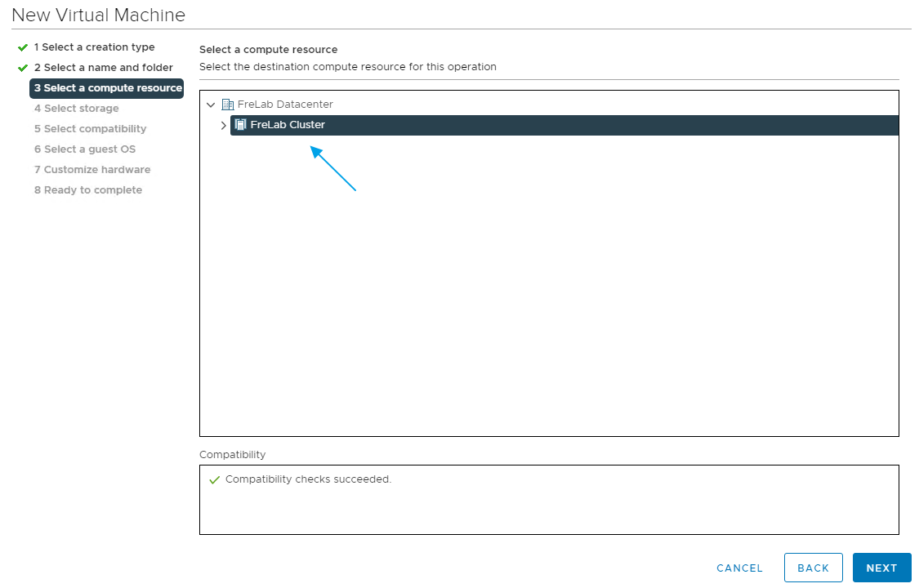Click the compatibility checks success checkmark icon
This screenshot has height=588, width=919.
pyautogui.click(x=214, y=480)
